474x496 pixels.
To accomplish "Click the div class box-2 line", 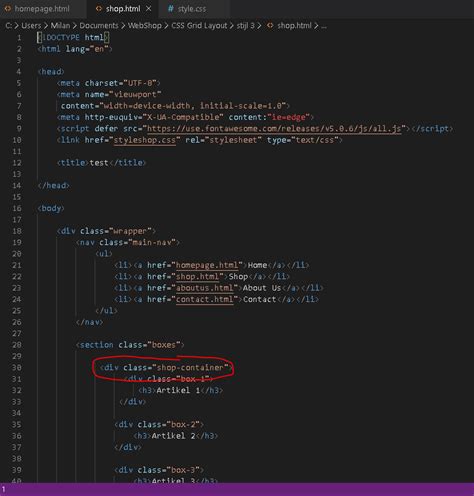I will 159,424.
